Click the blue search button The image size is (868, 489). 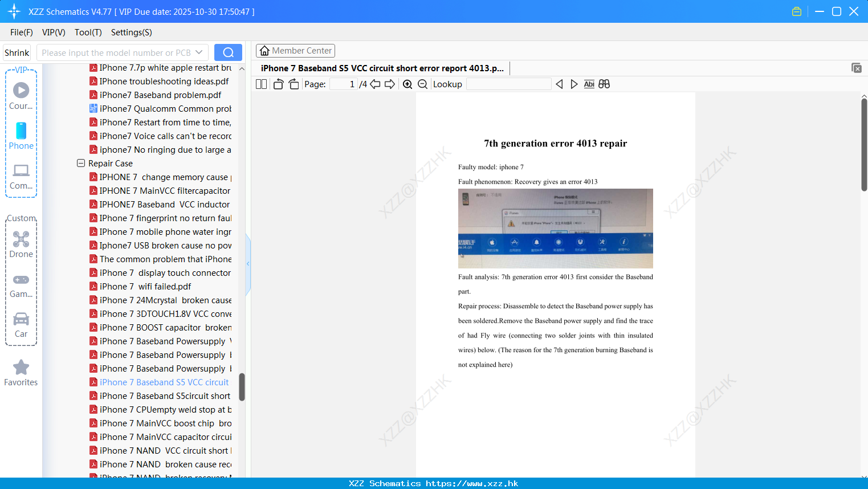pos(228,52)
